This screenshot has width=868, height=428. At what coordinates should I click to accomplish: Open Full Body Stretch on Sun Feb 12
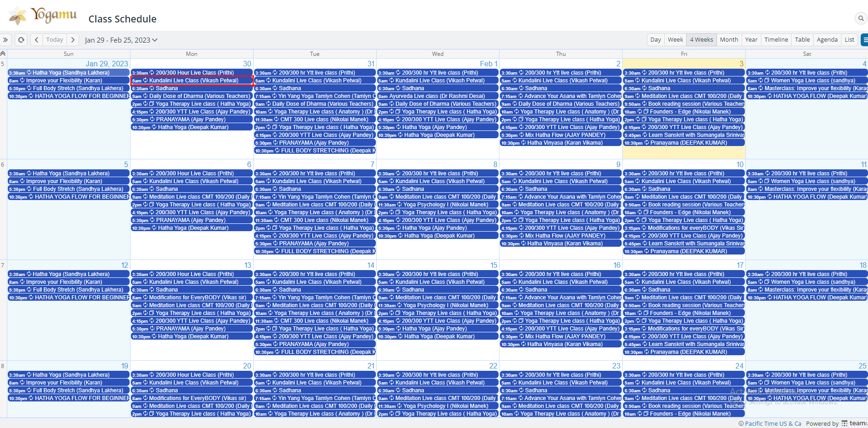tap(69, 290)
